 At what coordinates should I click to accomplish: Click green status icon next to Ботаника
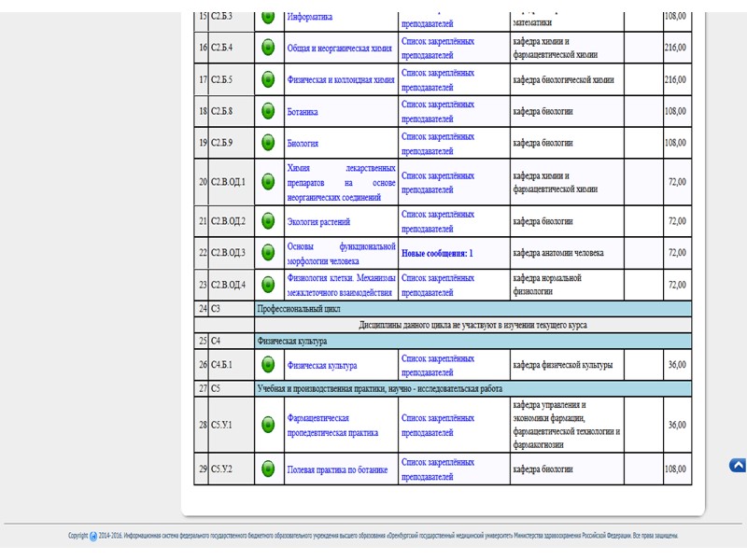[268, 111]
